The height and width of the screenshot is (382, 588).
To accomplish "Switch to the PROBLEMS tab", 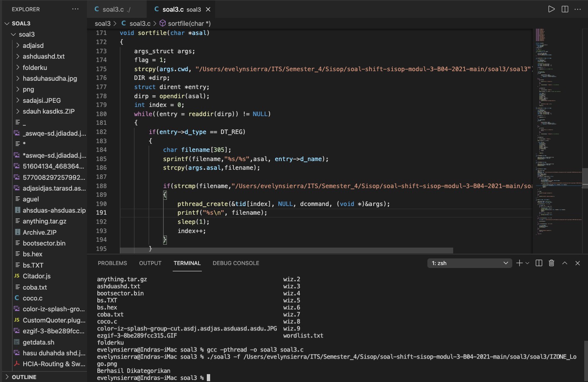I will [112, 263].
